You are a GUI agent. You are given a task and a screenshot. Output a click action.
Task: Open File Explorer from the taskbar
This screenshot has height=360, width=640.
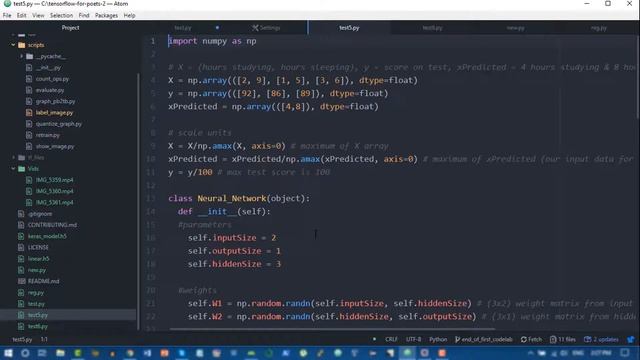click(60, 353)
